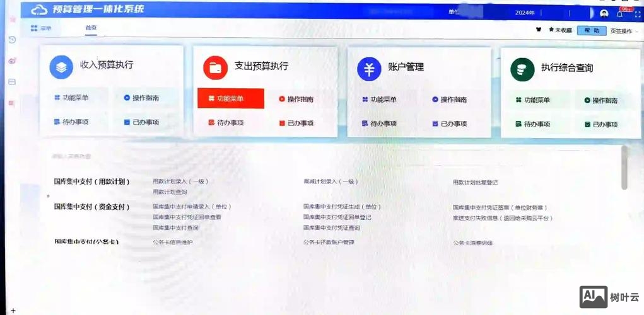Click the plus icon at bottom-left corner

click(x=13, y=311)
